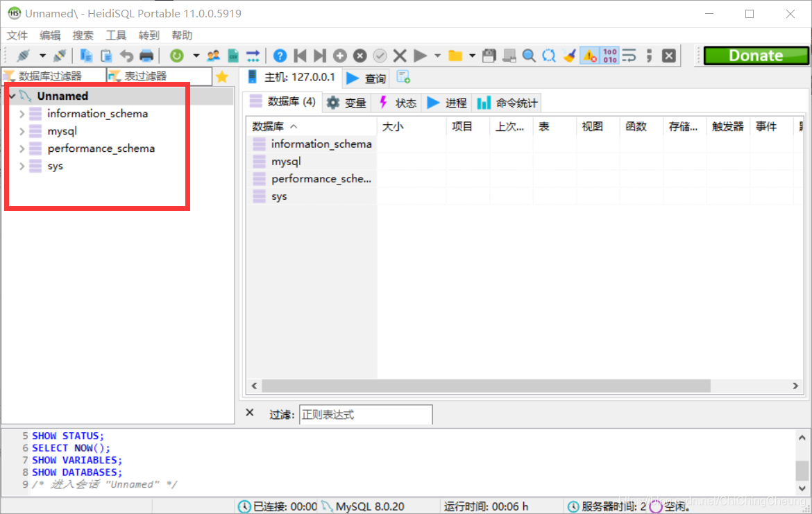Click the dark close-tab X toolbar icon
The image size is (812, 514).
[x=669, y=55]
